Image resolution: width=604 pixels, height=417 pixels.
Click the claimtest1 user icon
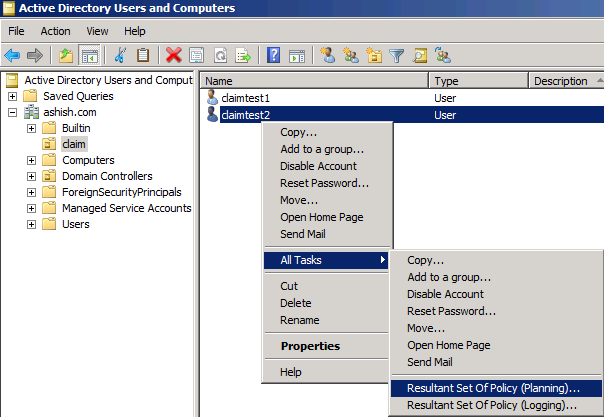click(x=212, y=97)
